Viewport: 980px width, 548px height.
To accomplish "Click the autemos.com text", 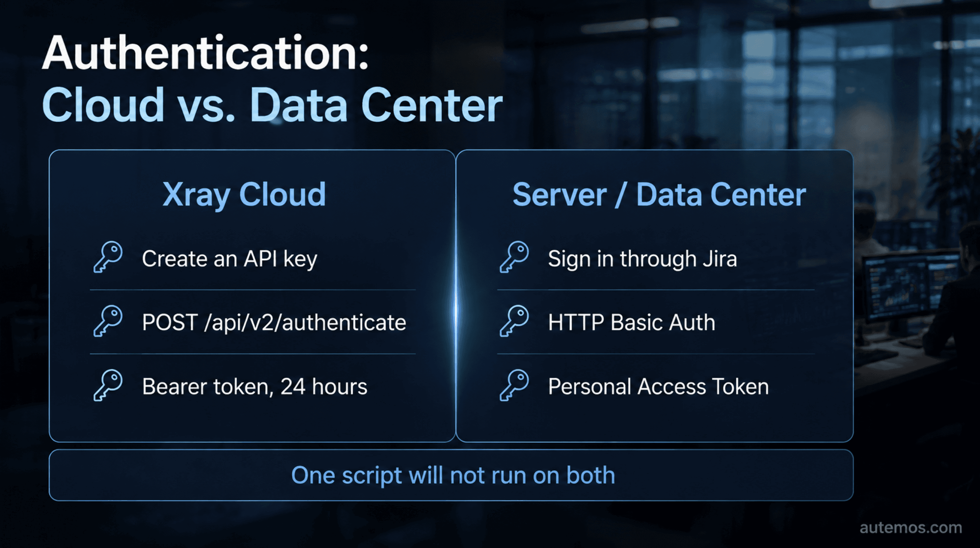I will [910, 528].
